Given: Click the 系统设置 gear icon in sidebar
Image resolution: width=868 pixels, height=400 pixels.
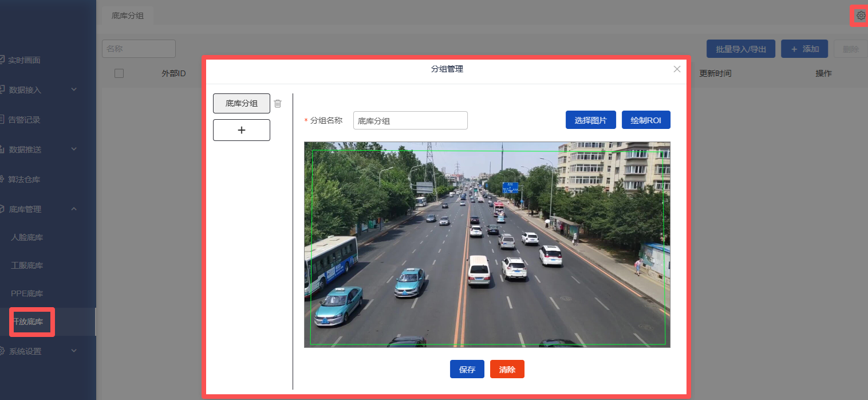Looking at the screenshot, I should (x=2, y=351).
